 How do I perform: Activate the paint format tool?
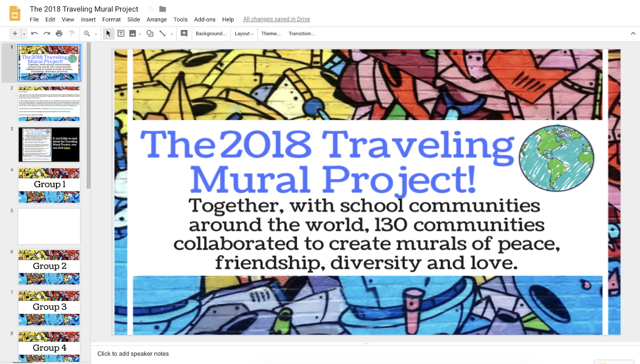[x=72, y=34]
